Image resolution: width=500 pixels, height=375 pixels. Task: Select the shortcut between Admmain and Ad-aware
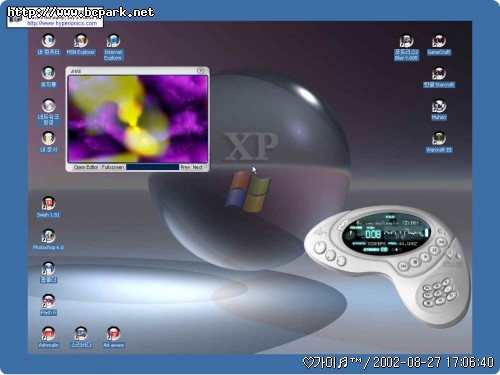tap(81, 337)
